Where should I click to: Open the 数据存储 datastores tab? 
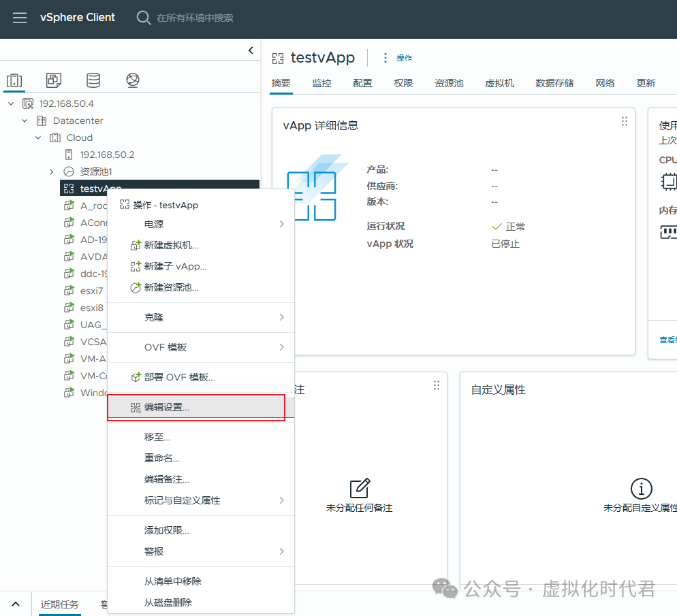[555, 83]
